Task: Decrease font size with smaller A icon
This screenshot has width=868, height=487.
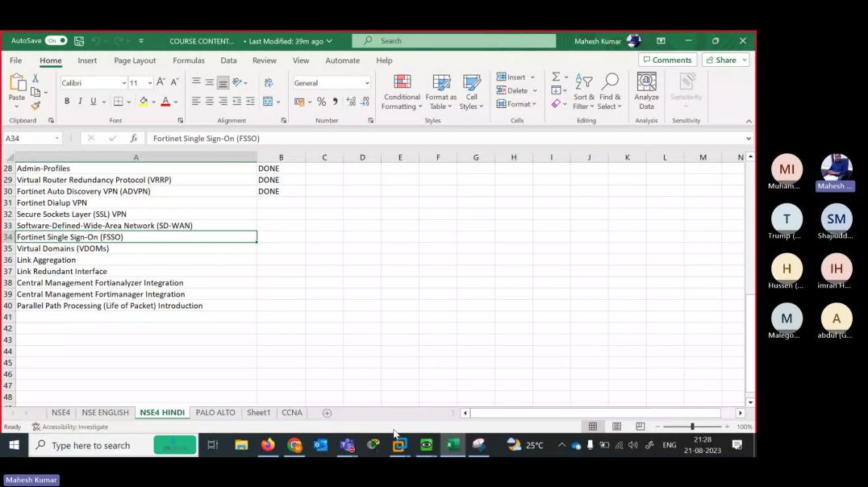Action: (174, 82)
